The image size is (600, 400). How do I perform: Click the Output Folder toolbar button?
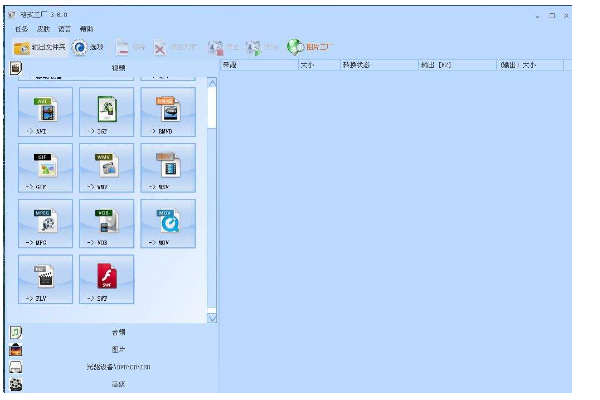tap(39, 47)
